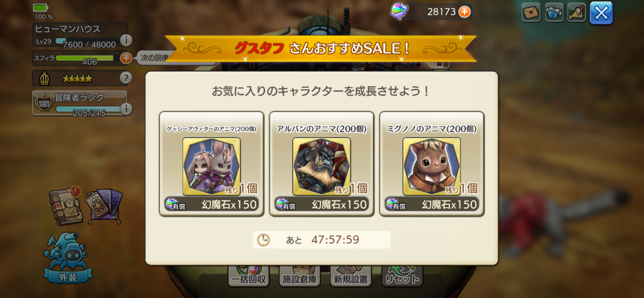Add gems with the orange plus icon
644x298 pixels.
coord(464,12)
